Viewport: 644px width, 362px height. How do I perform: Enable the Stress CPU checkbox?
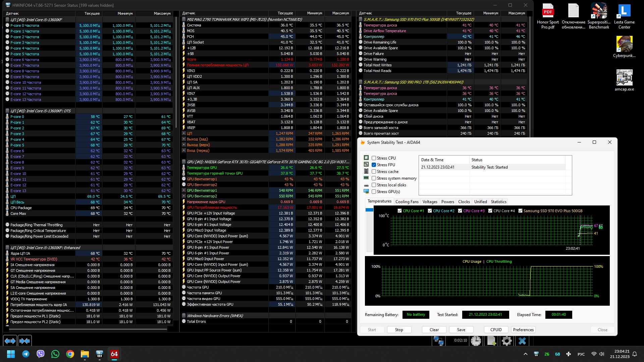374,158
